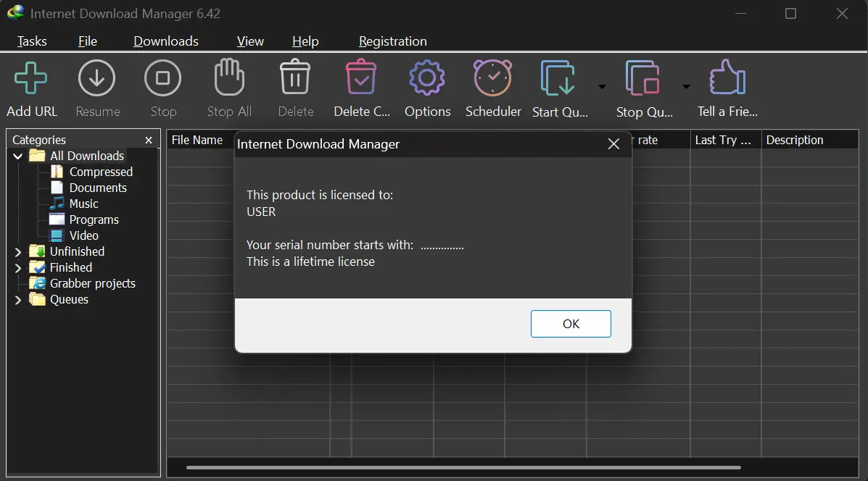868x481 pixels.
Task: Open the File menu
Action: (88, 41)
